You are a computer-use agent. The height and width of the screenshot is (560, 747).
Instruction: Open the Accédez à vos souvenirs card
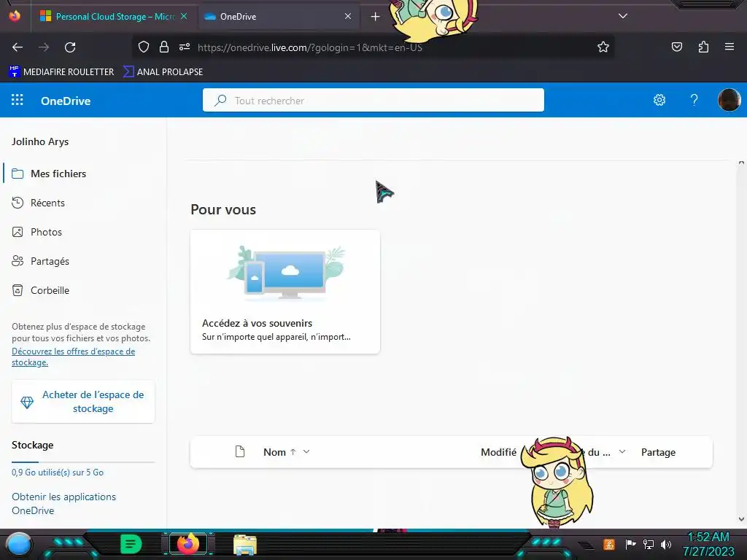285,292
